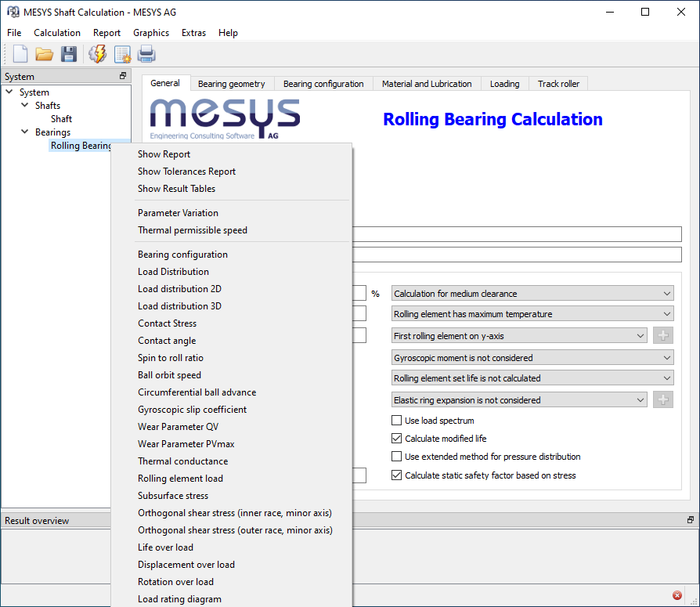The width and height of the screenshot is (700, 607).
Task: Click the Print toolbar icon
Action: (146, 54)
